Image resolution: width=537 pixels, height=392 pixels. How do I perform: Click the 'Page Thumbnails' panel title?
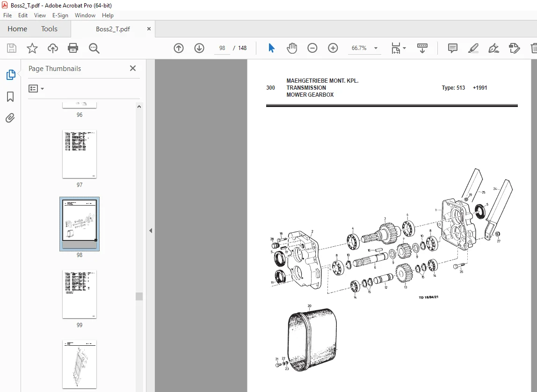click(x=55, y=68)
